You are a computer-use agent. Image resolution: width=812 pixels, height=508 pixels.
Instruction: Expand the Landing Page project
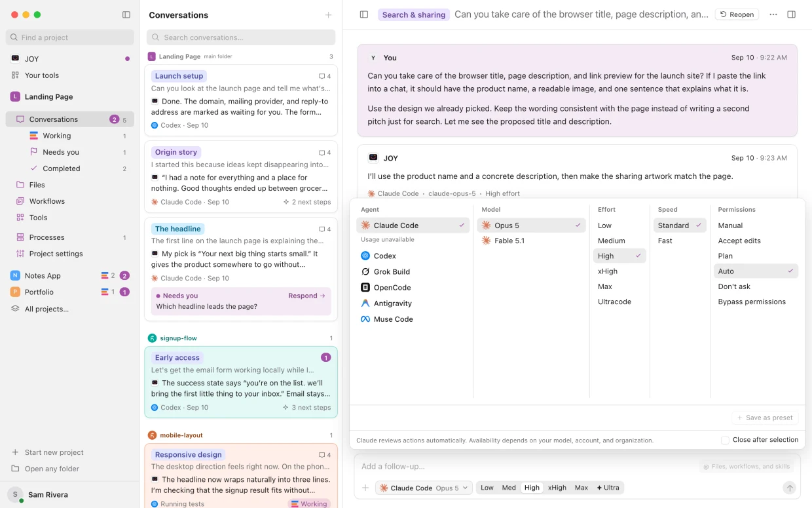click(69, 96)
